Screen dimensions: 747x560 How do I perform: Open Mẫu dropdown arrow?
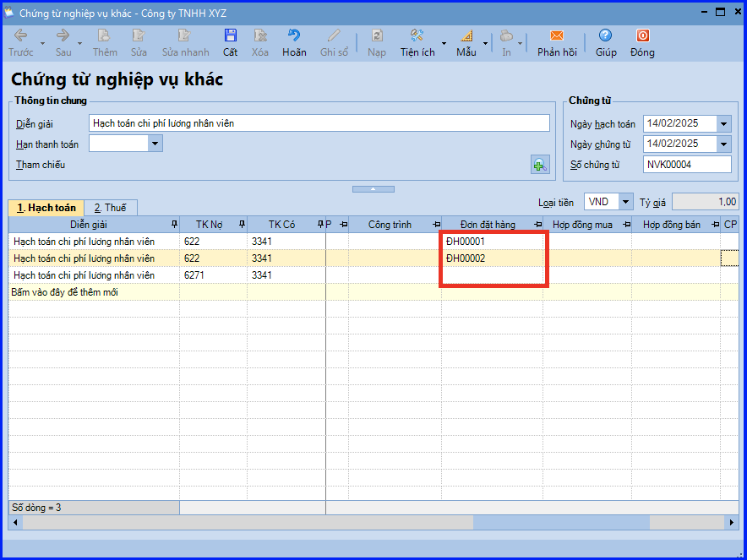(x=485, y=44)
